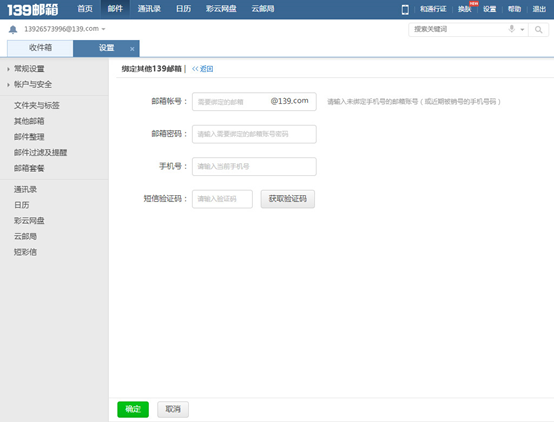
Task: Open 邮件 in top navigation
Action: (115, 9)
